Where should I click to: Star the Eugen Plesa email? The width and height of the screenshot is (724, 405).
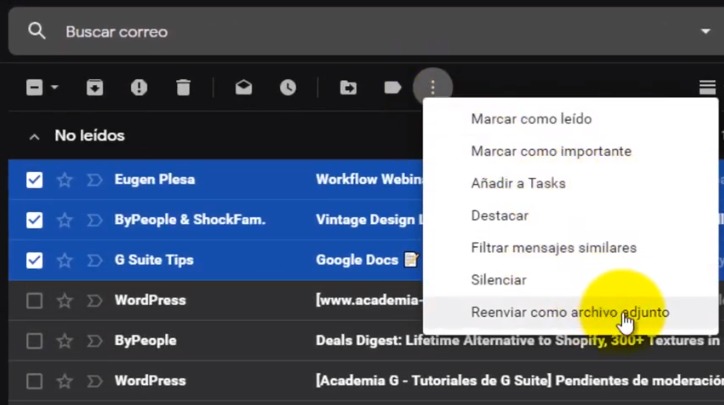coord(65,180)
